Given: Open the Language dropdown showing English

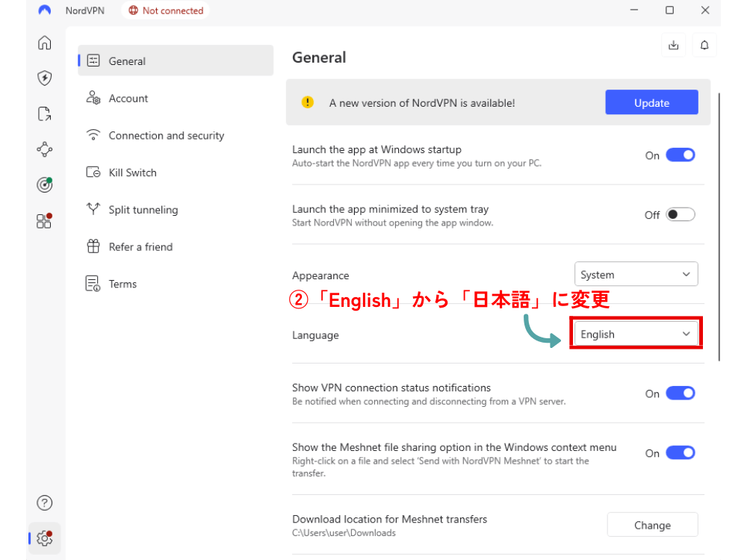Looking at the screenshot, I should [636, 335].
